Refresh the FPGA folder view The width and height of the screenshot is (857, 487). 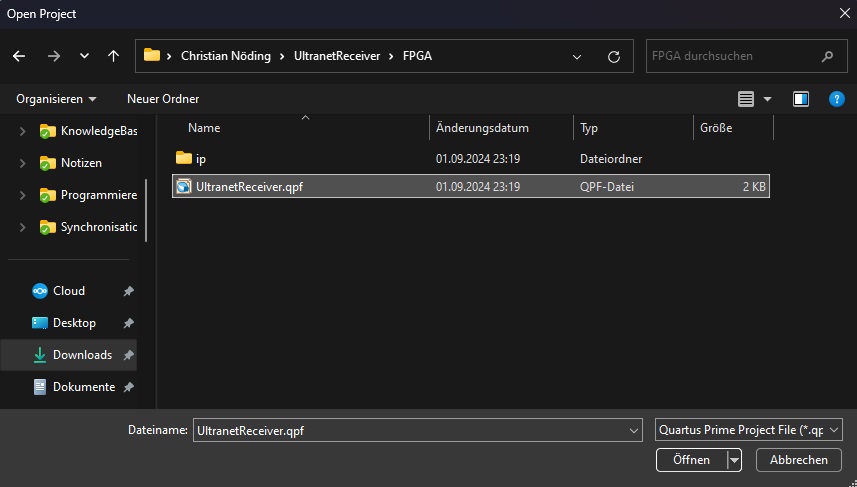(614, 56)
